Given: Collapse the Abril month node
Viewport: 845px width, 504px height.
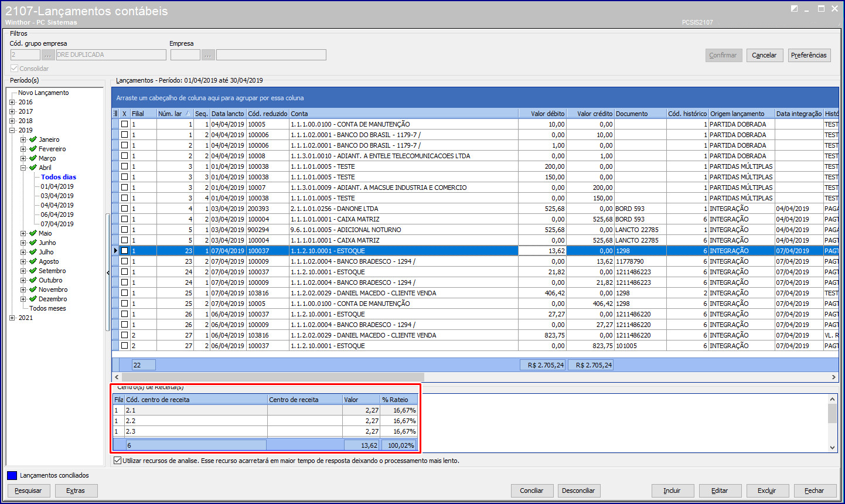Looking at the screenshot, I should pyautogui.click(x=23, y=168).
